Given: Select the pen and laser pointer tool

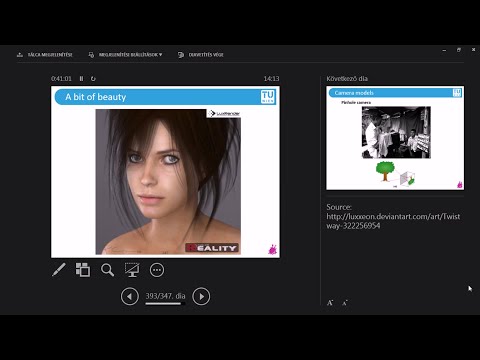Looking at the screenshot, I should tap(59, 270).
